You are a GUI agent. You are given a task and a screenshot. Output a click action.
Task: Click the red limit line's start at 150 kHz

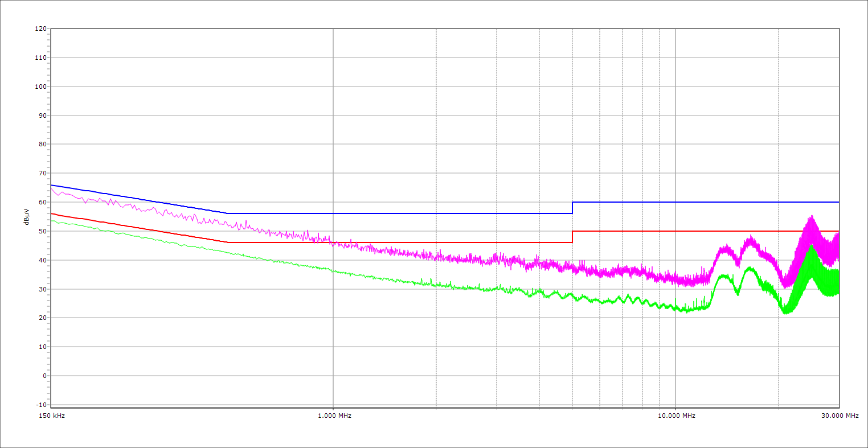pos(51,213)
